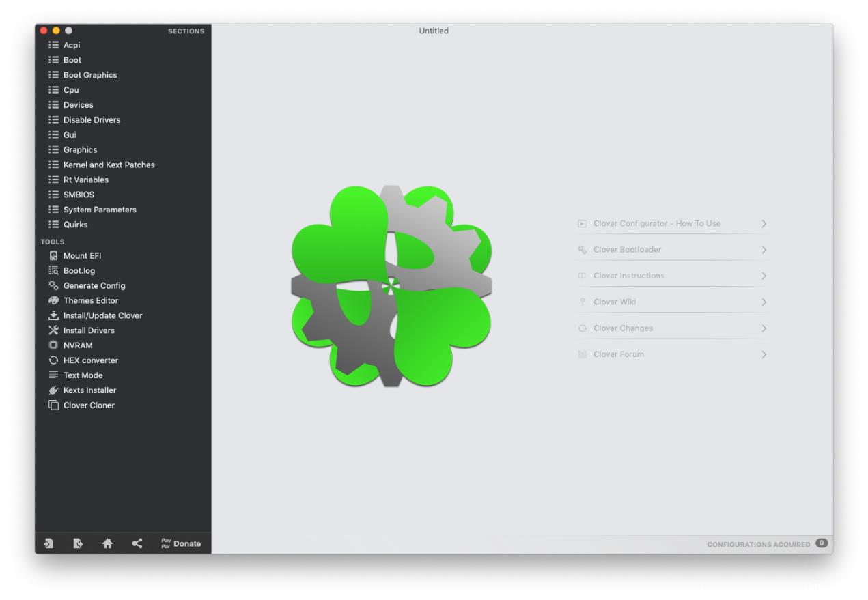868x600 pixels.
Task: Click the export configuration icon
Action: 78,544
